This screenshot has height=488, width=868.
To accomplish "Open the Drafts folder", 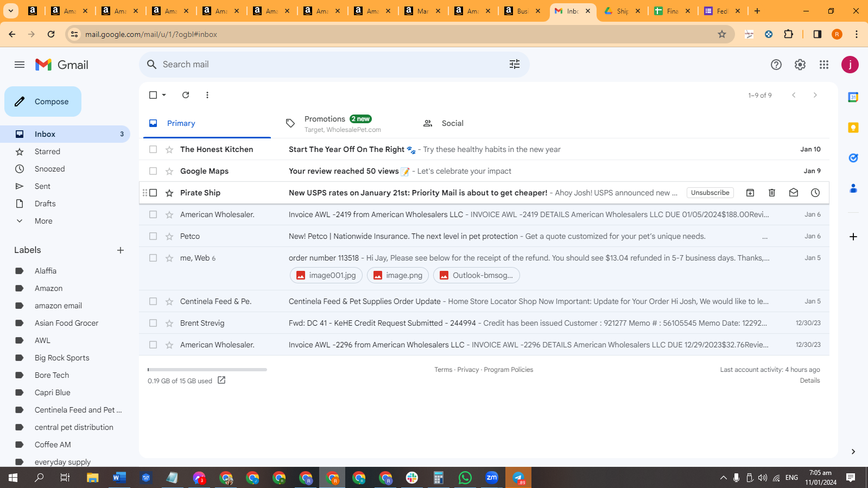I will [x=45, y=204].
